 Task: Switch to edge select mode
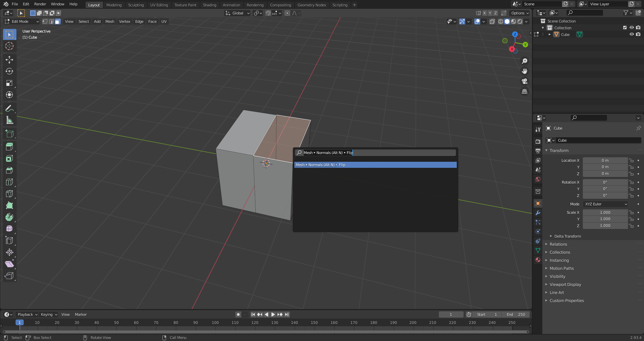pyautogui.click(x=51, y=21)
